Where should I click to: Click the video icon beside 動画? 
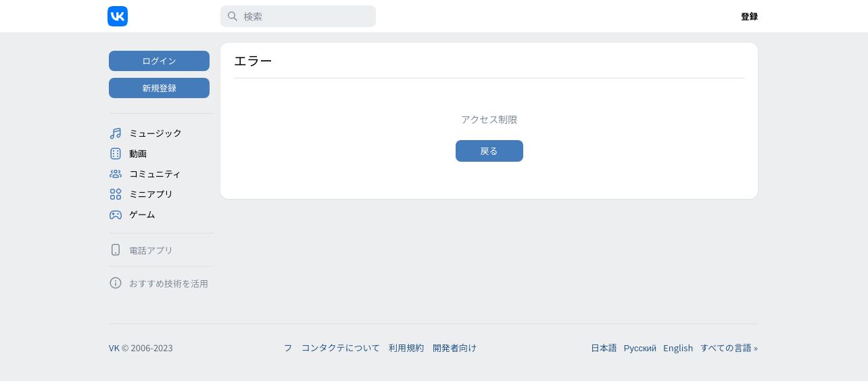pos(116,154)
